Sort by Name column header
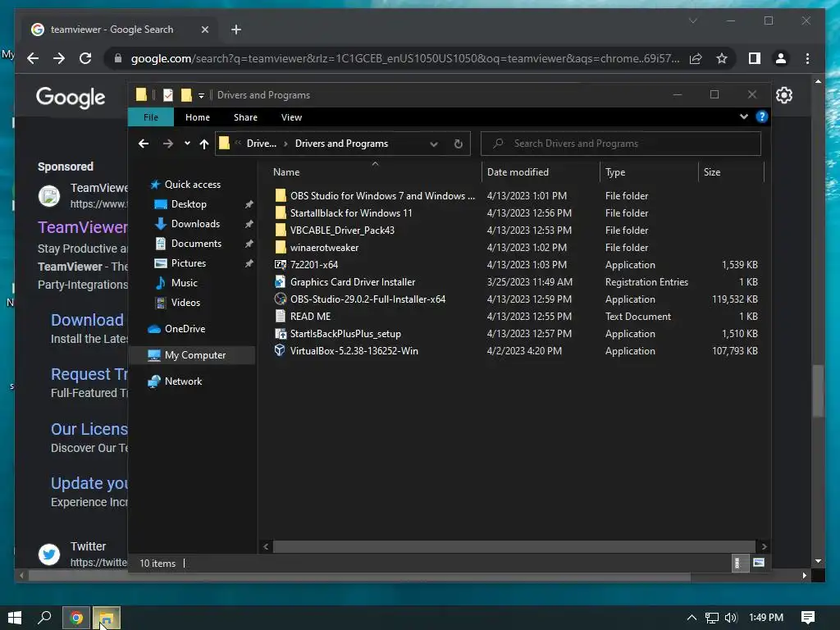The width and height of the screenshot is (840, 630). point(374,172)
